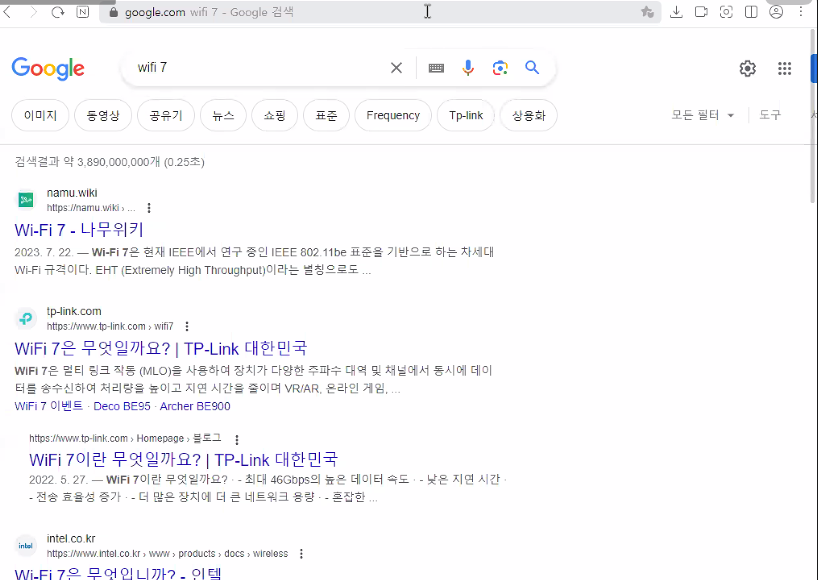Open WiFi 7은 무엇일까요? TP-Link result
The width and height of the screenshot is (818, 580).
[x=161, y=348]
